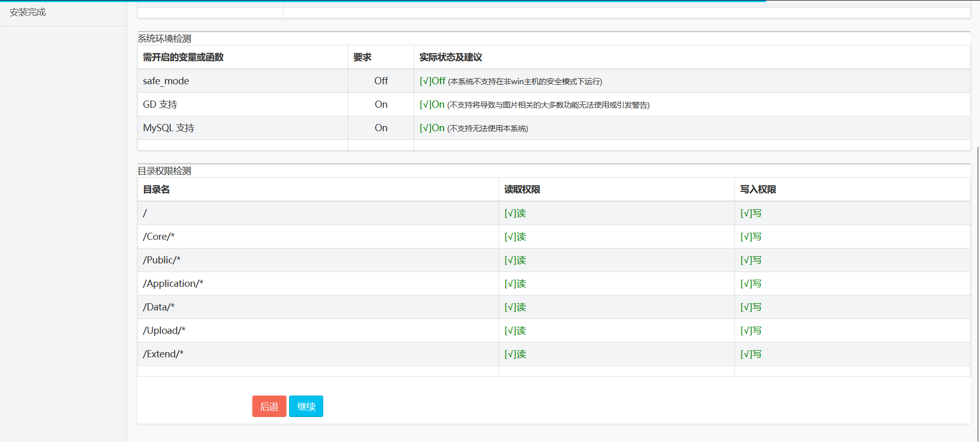Click the blue loading progress bar at top
Image resolution: width=980 pixels, height=442 pixels.
point(383,1)
